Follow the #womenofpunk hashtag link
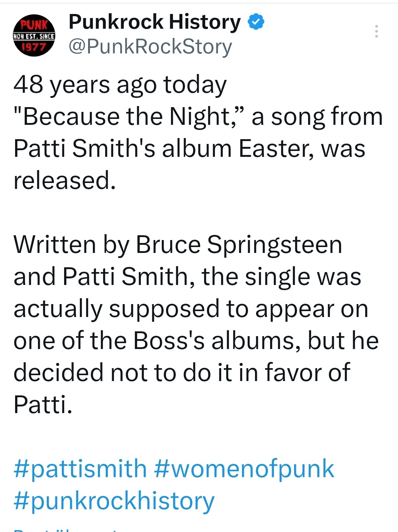Screen dimensions: 398x532 coord(244,469)
